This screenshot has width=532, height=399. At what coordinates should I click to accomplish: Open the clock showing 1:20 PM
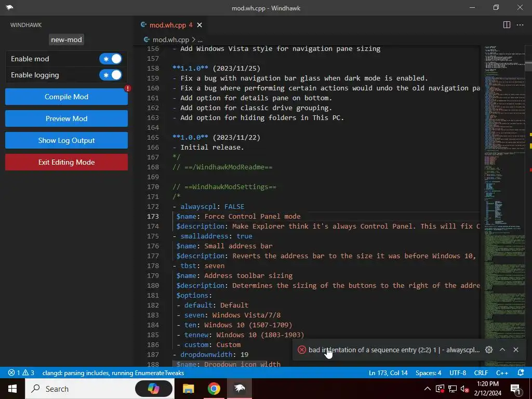(x=487, y=389)
